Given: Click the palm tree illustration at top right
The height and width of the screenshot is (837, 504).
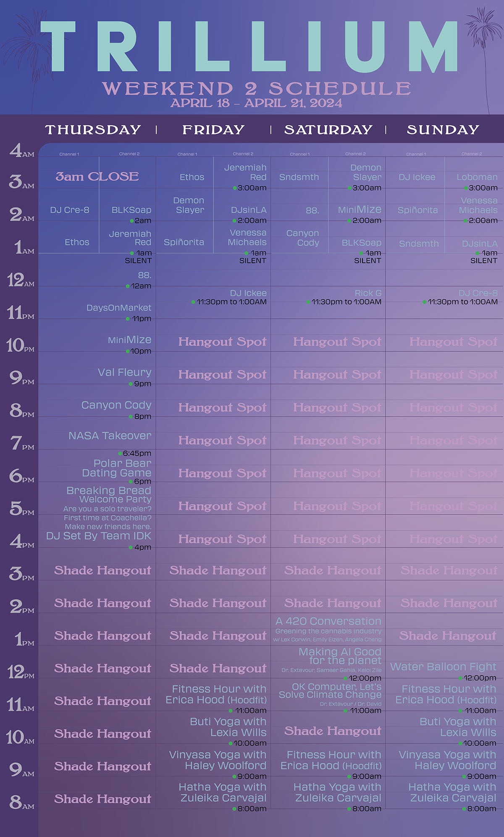Looking at the screenshot, I should (x=483, y=46).
